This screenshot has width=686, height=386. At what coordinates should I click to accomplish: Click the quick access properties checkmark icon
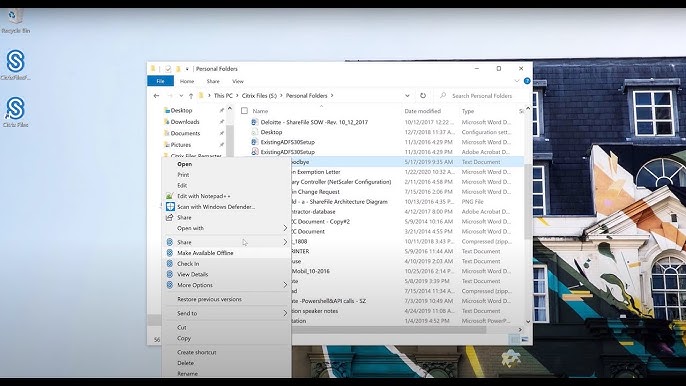[168, 69]
